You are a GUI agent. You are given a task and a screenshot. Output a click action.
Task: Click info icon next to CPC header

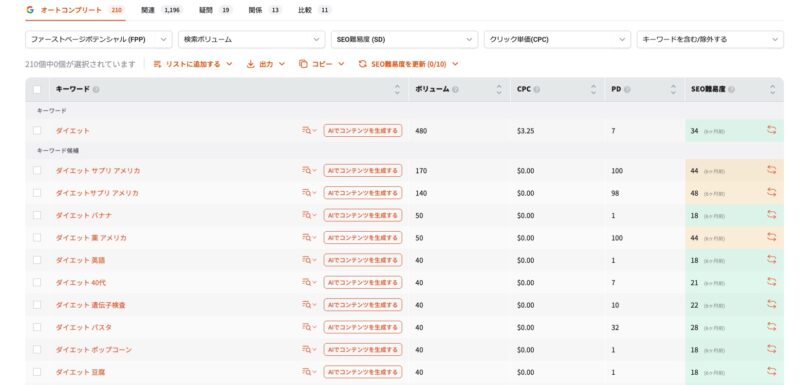(x=537, y=89)
